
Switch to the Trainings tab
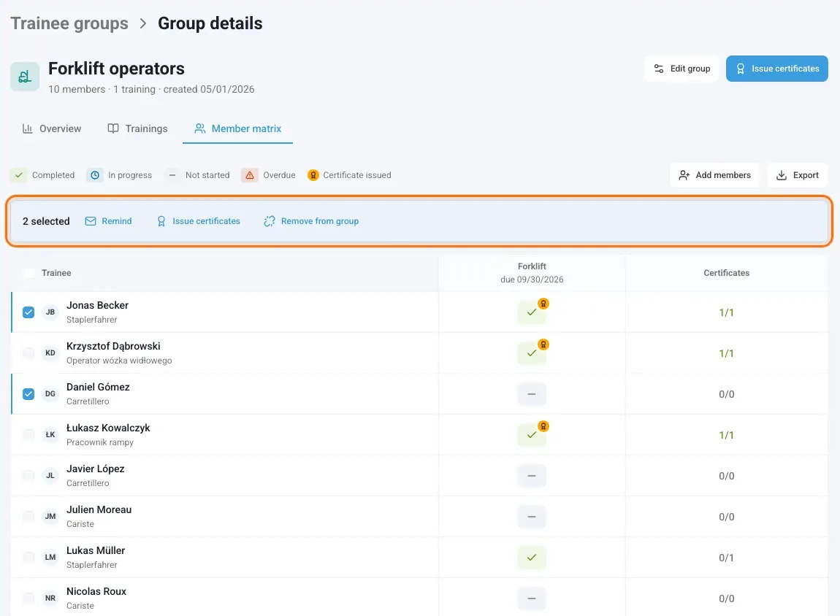[x=137, y=128]
